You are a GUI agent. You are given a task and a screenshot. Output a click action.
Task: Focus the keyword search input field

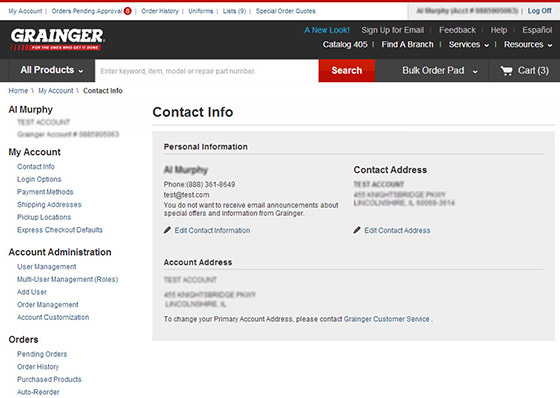pos(206,71)
